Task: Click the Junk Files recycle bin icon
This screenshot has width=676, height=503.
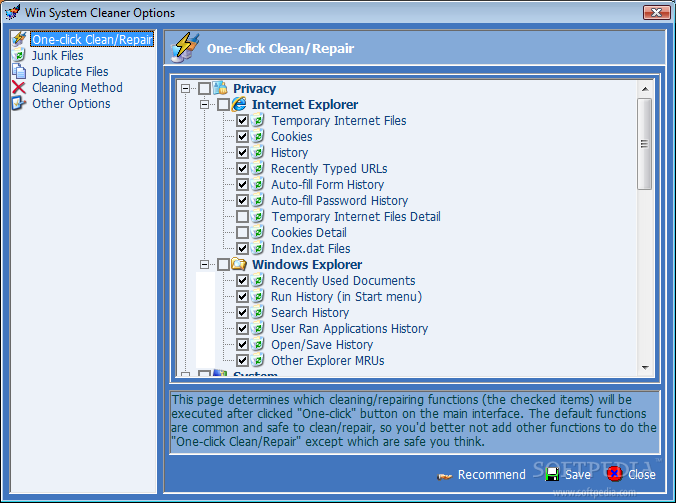Action: [19, 55]
